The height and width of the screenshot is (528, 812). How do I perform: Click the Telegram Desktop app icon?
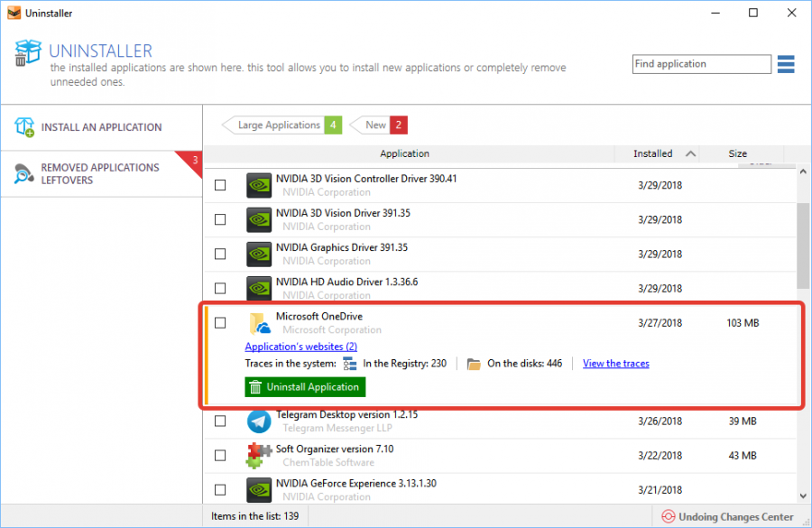point(259,421)
